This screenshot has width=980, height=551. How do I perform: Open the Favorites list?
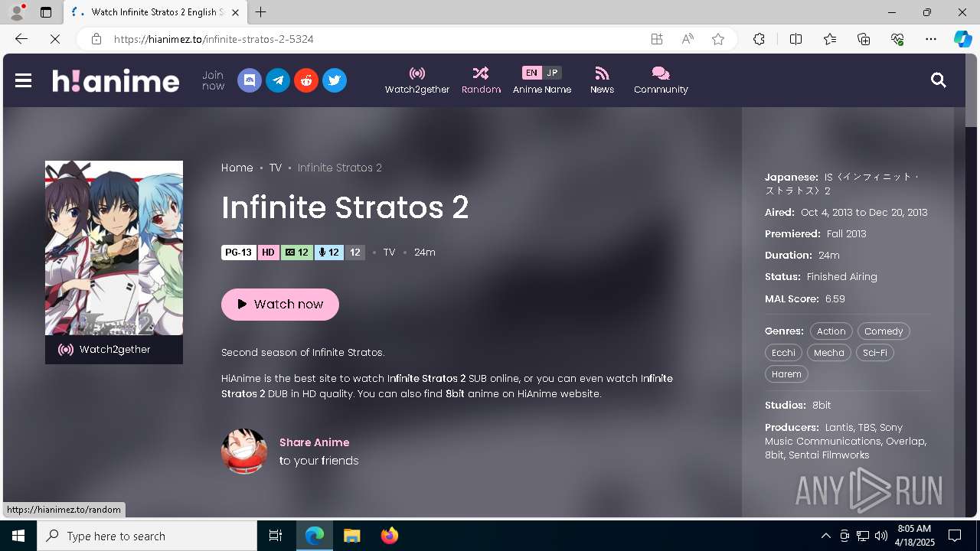click(x=830, y=39)
